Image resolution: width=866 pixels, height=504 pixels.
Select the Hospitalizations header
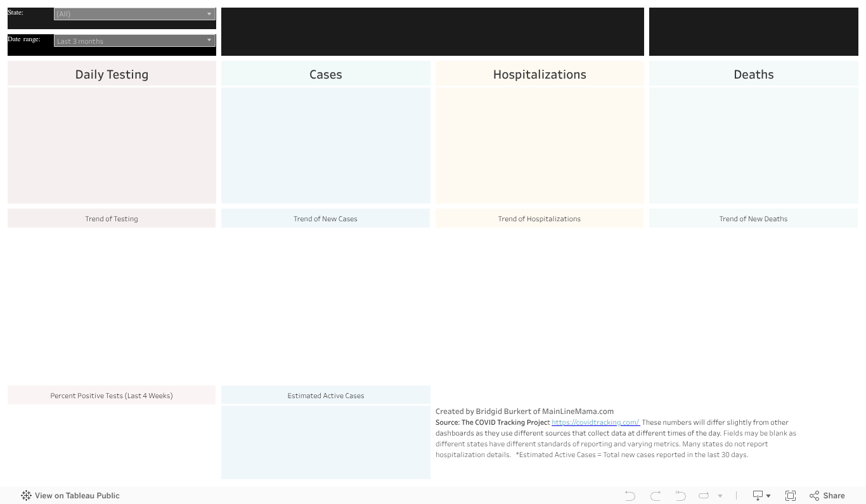pyautogui.click(x=540, y=74)
